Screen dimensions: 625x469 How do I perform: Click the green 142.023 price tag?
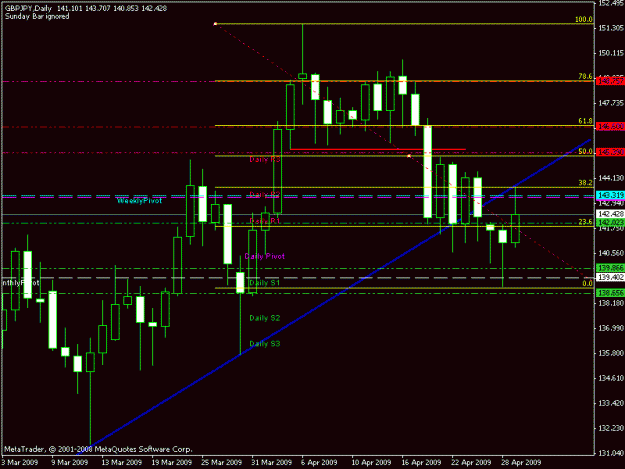pos(610,222)
